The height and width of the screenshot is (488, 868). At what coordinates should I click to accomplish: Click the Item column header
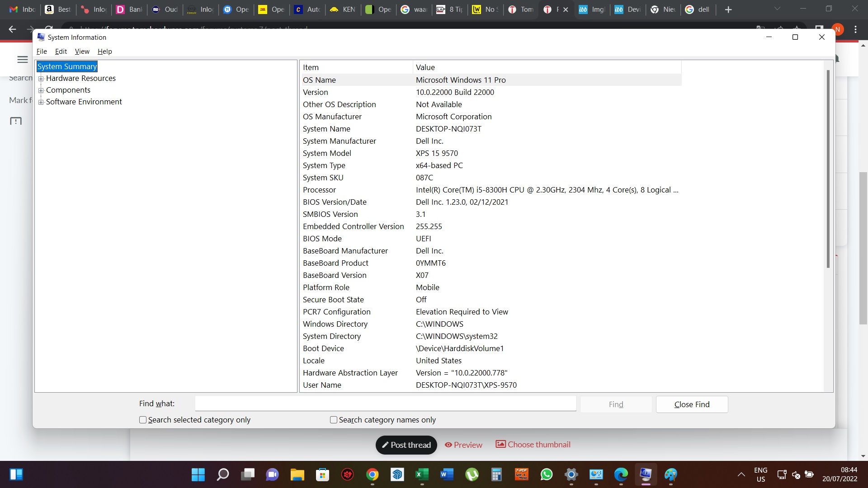[357, 67]
